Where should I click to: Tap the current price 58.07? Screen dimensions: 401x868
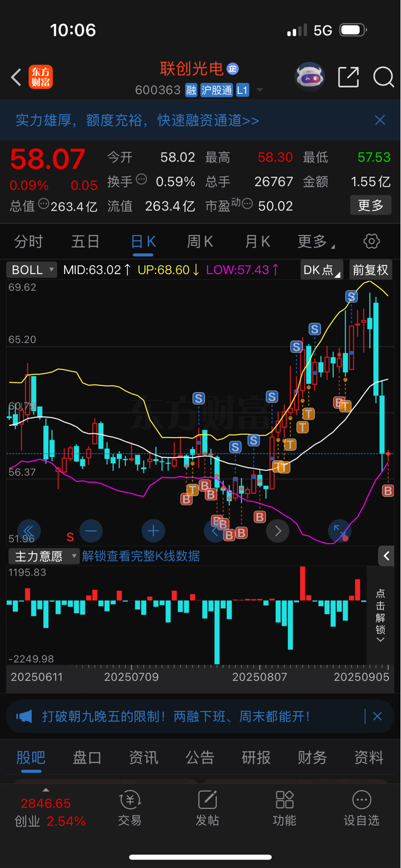[x=47, y=160]
